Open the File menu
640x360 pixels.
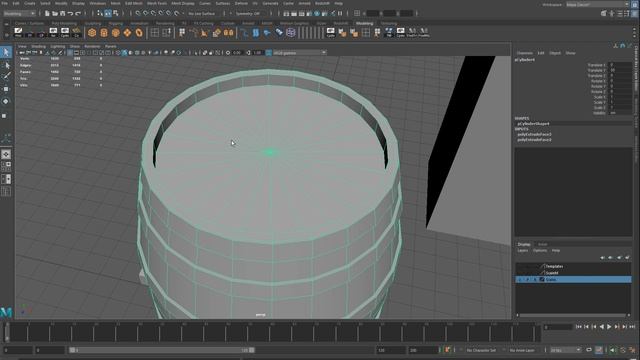coord(5,3)
